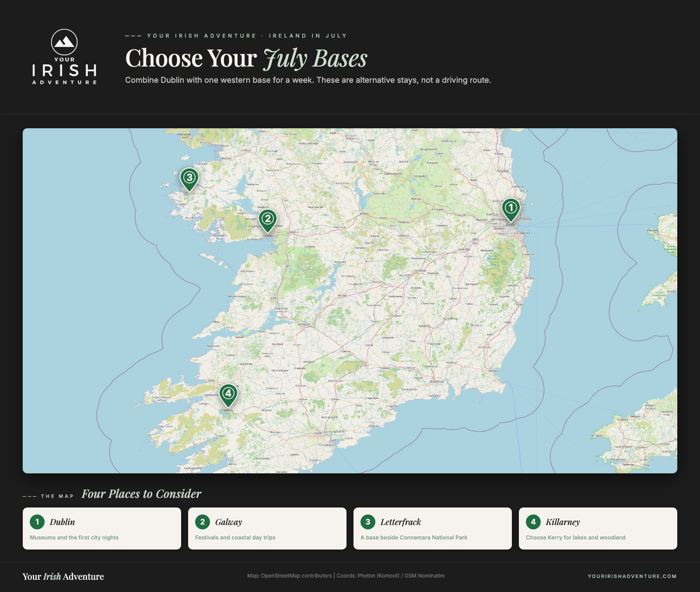700x592 pixels.
Task: Open the YOURIRISHADVENTURE.COM footer link
Action: (x=632, y=576)
